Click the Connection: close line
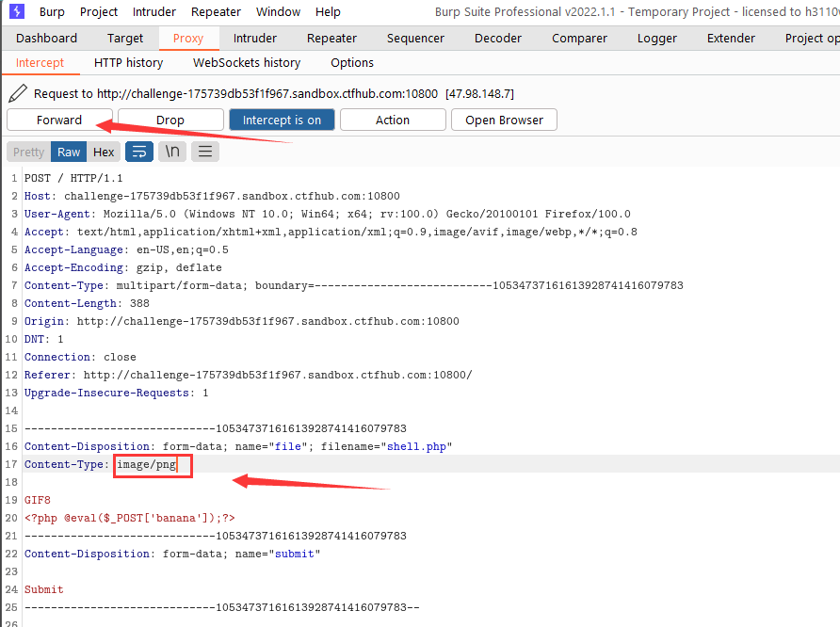 [x=80, y=357]
